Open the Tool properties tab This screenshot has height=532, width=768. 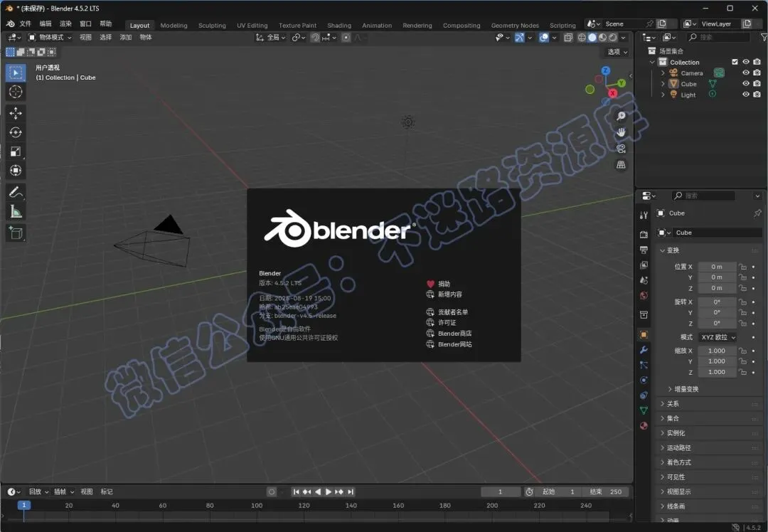coord(644,215)
